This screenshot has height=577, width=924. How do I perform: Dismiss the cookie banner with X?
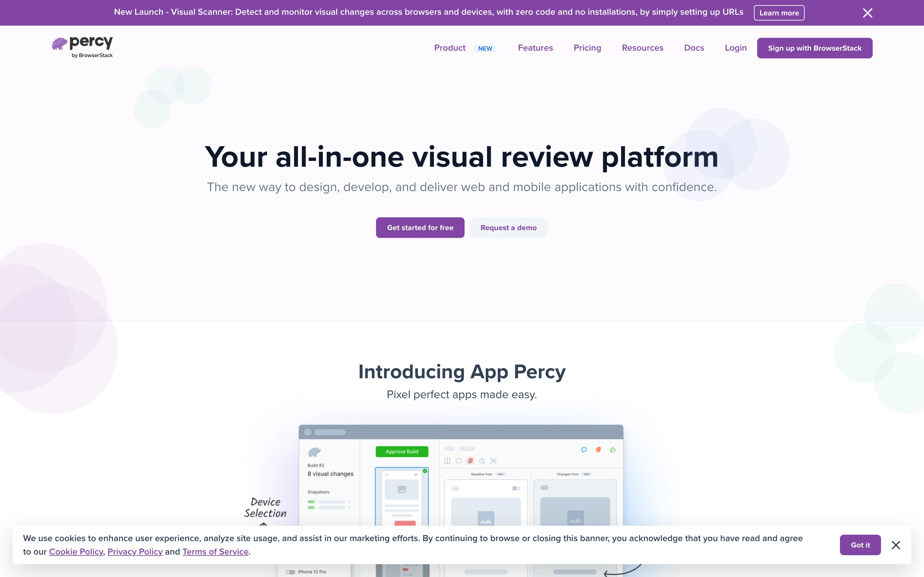tap(895, 545)
